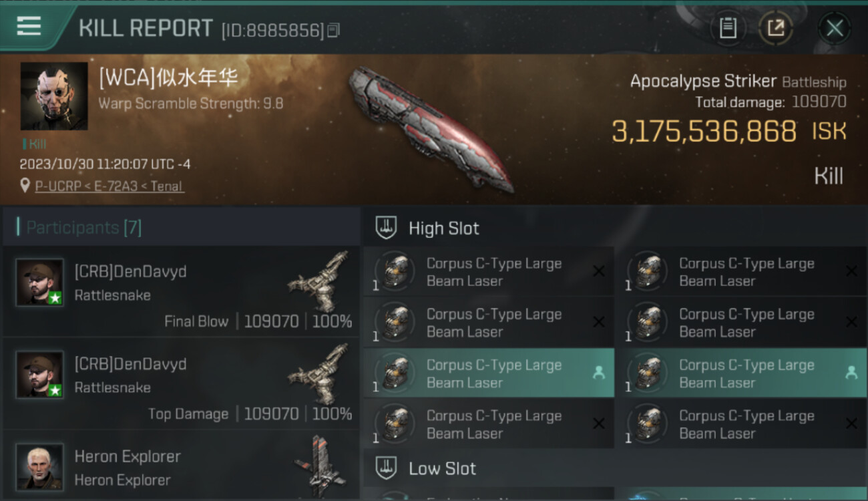The image size is (868, 501).
Task: Tap the X mark on first Beam Laser
Action: click(x=599, y=271)
